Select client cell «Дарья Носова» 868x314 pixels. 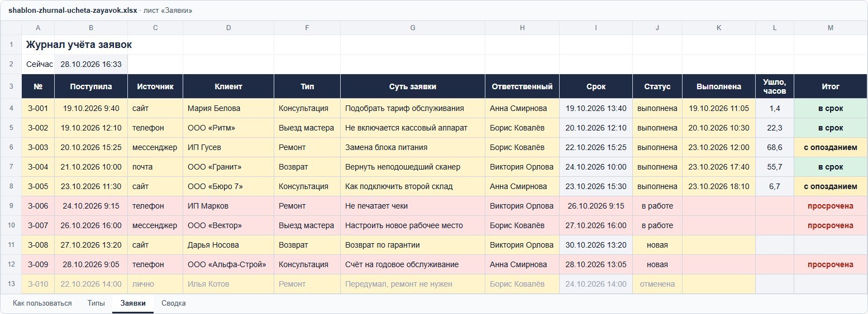pyautogui.click(x=228, y=245)
